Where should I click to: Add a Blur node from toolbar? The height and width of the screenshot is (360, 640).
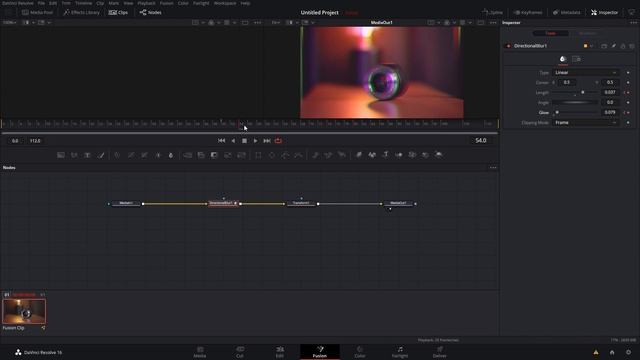(x=171, y=155)
